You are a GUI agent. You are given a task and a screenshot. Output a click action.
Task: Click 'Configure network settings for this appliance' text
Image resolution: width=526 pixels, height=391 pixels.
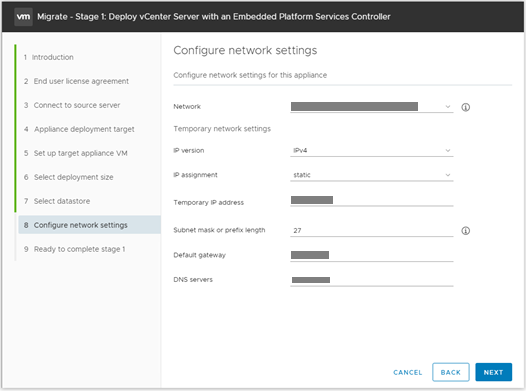[x=250, y=75]
